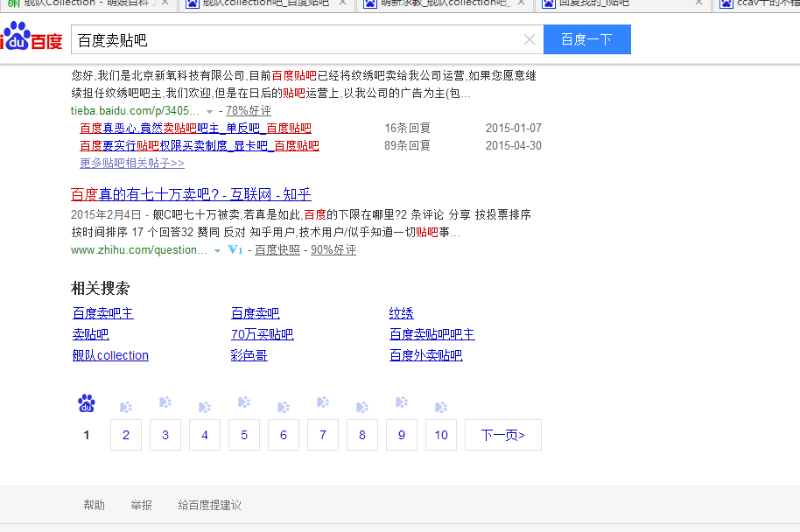Click the 16条回复 reply count
800x532 pixels.
407,128
